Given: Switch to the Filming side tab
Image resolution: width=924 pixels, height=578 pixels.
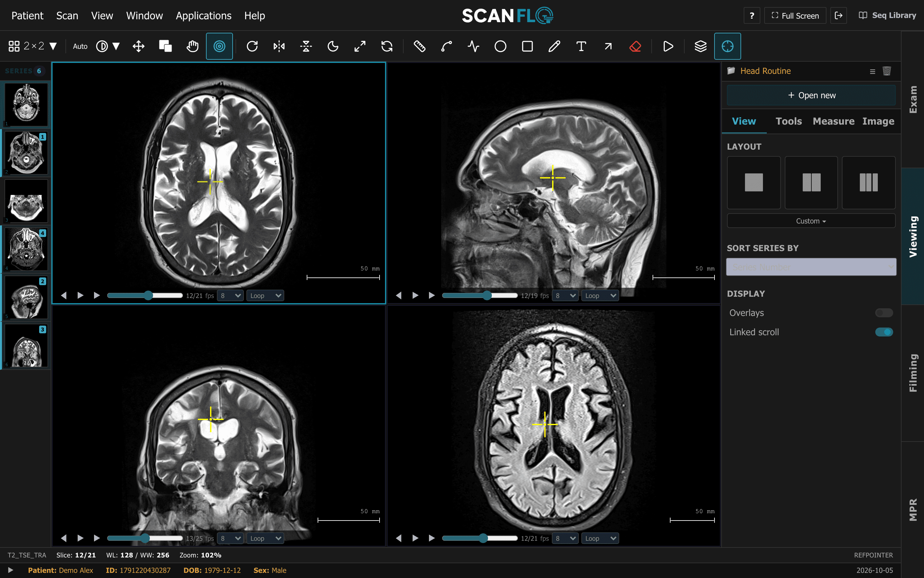Looking at the screenshot, I should [913, 373].
